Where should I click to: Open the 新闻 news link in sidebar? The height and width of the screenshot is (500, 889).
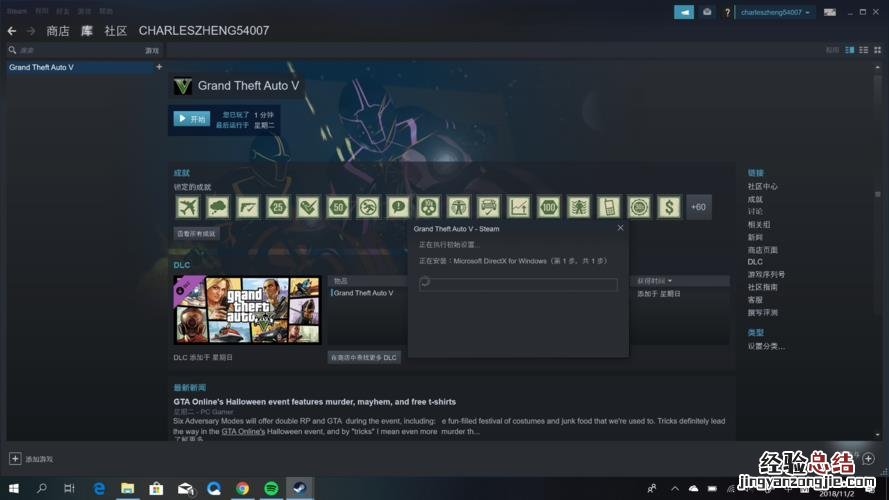[x=755, y=237]
